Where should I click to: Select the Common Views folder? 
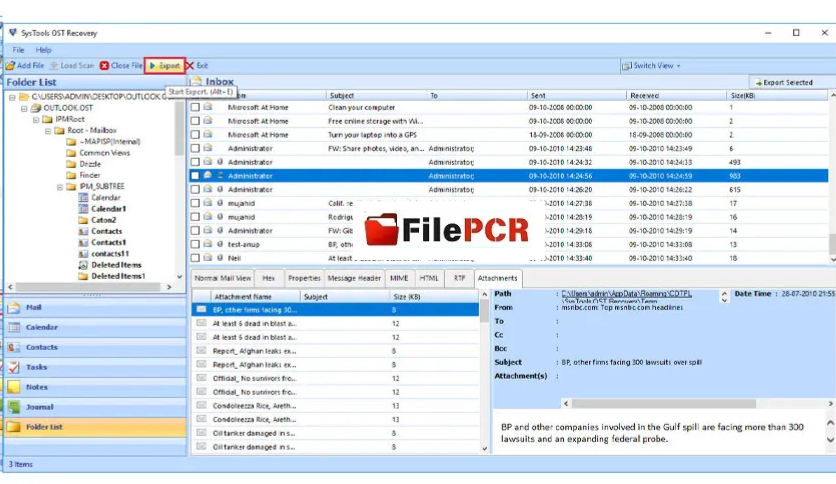tap(104, 153)
